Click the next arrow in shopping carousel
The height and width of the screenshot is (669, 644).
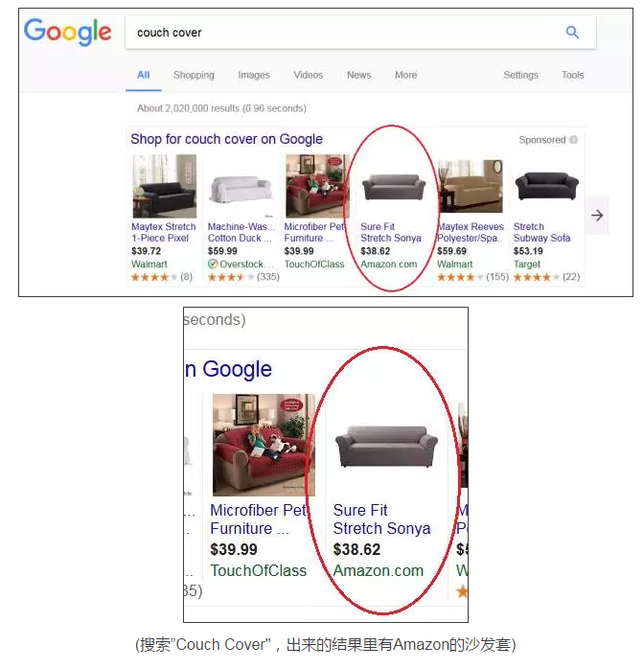coord(597,215)
